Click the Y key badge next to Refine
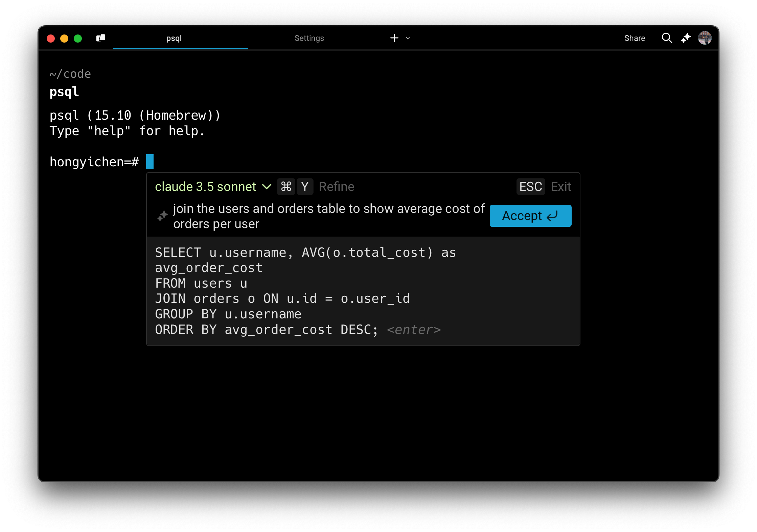Image resolution: width=757 pixels, height=532 pixels. pos(305,187)
